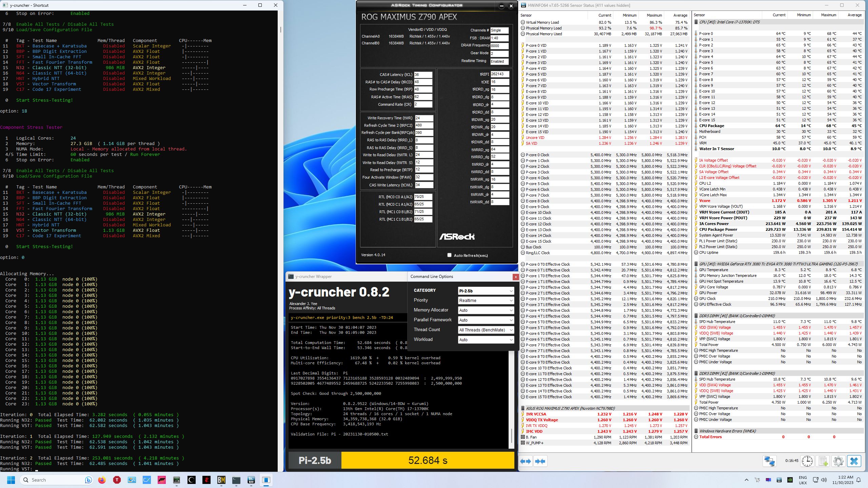Toggle Auto Refresh checkbox in Timing Configurator

point(450,255)
